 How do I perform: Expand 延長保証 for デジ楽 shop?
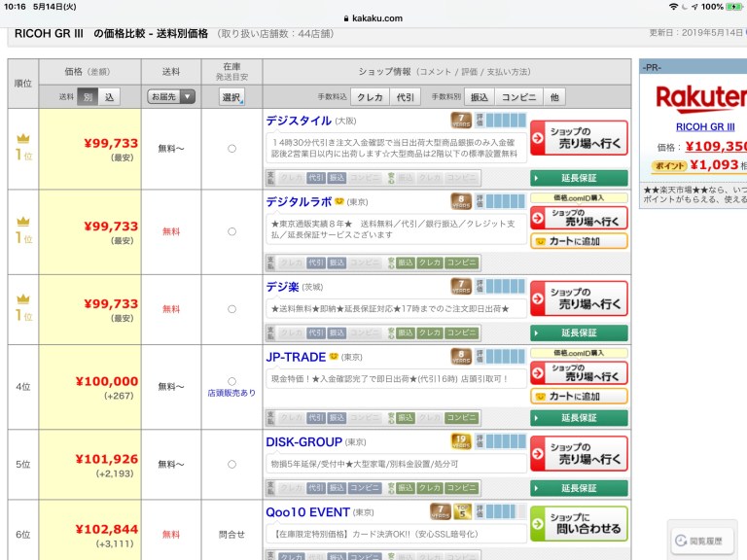point(578,332)
